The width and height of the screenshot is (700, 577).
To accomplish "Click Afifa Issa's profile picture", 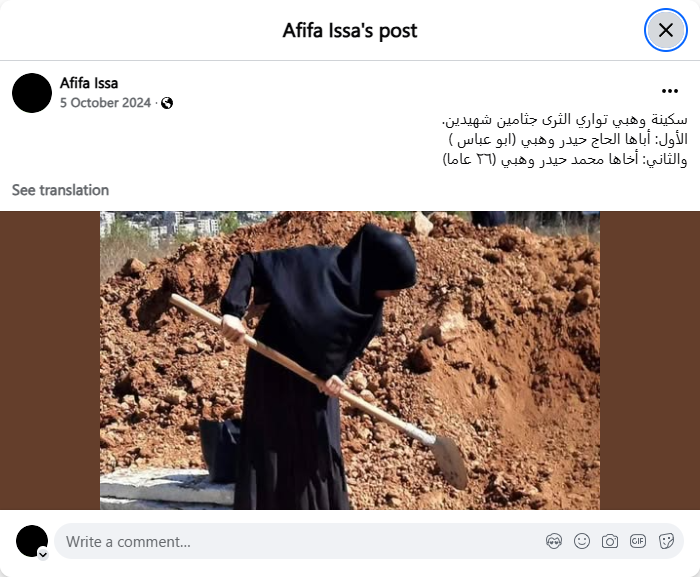I will 32,93.
